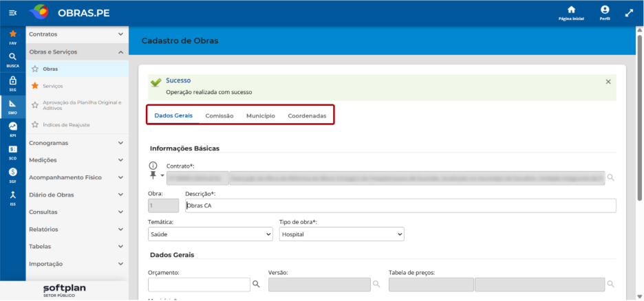This screenshot has width=644, height=301.
Task: Collapse the hamburger menu icon
Action: point(13,13)
